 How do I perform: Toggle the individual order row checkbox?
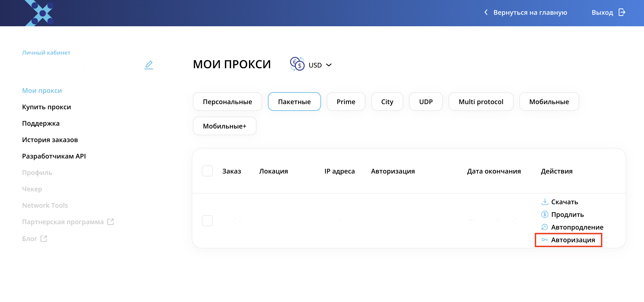(x=207, y=221)
